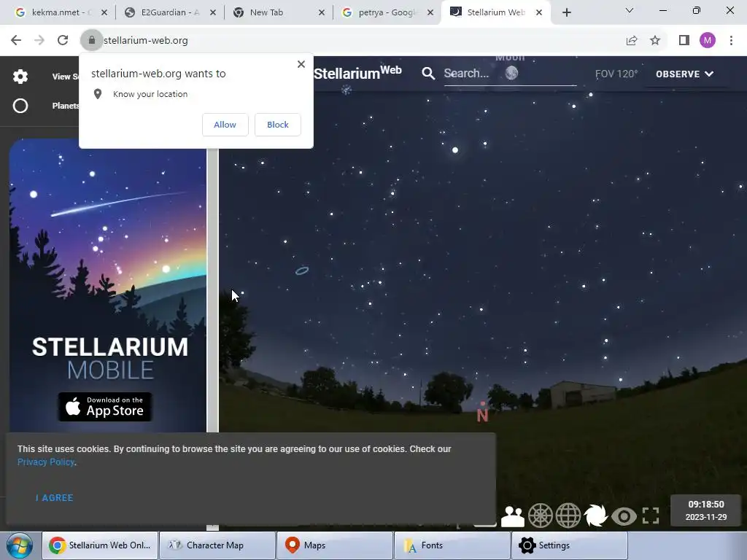Click Download on the App Store badge
Screen dimensions: 747x560
(x=105, y=407)
